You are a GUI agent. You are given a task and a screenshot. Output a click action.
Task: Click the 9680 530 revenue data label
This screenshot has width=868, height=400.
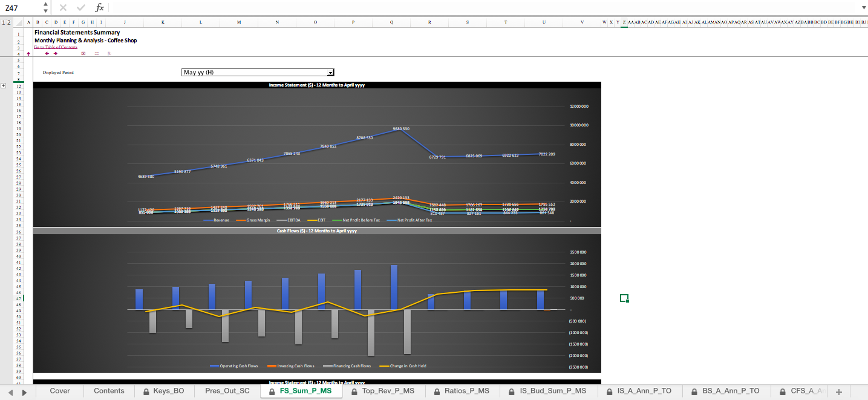click(401, 129)
